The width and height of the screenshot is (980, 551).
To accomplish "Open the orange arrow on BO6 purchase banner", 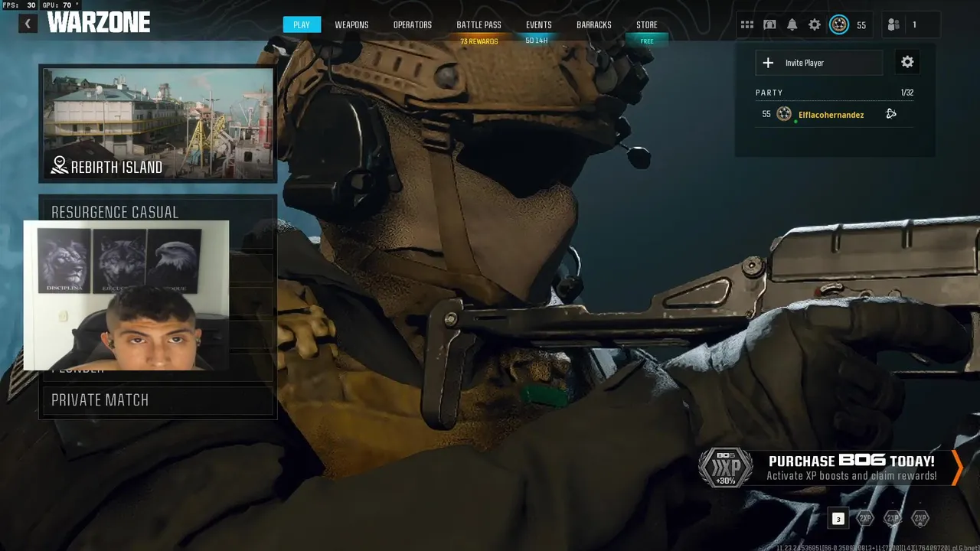I will pos(956,468).
